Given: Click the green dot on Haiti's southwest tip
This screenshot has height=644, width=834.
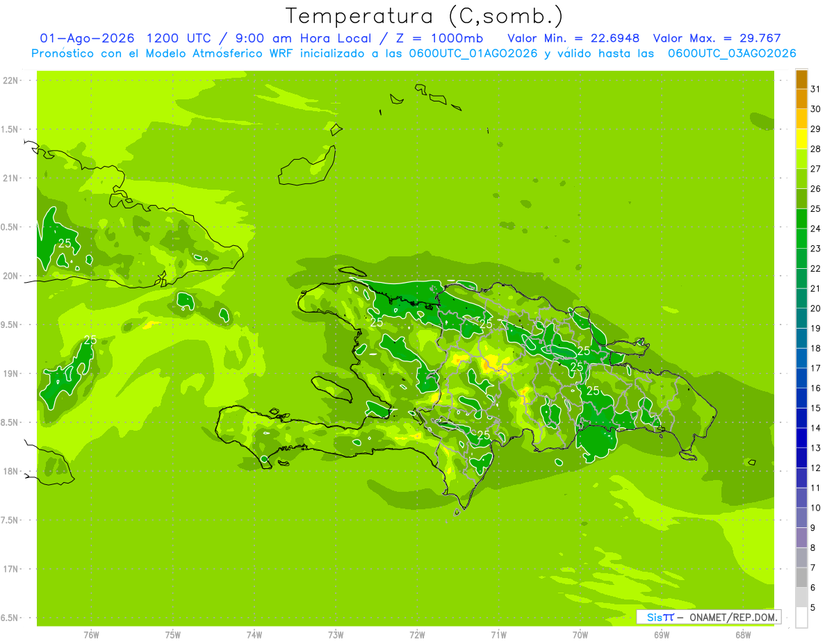Looking at the screenshot, I should [x=264, y=459].
